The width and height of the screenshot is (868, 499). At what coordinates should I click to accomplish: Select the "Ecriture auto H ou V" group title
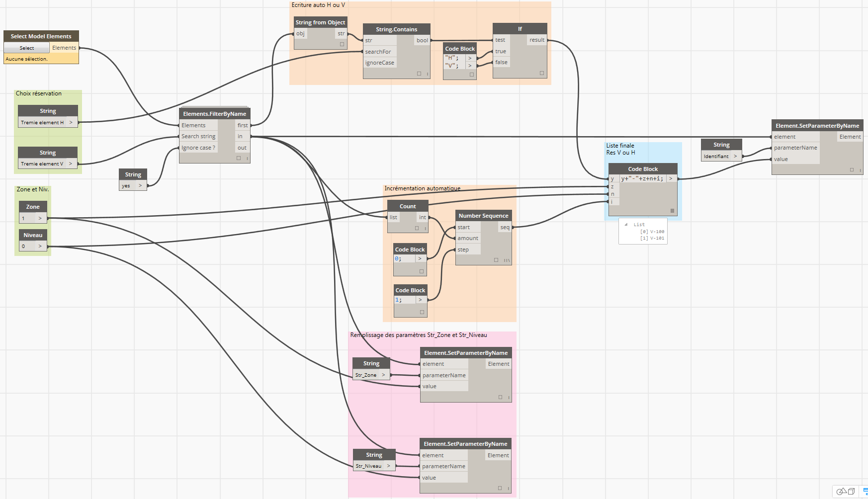318,5
